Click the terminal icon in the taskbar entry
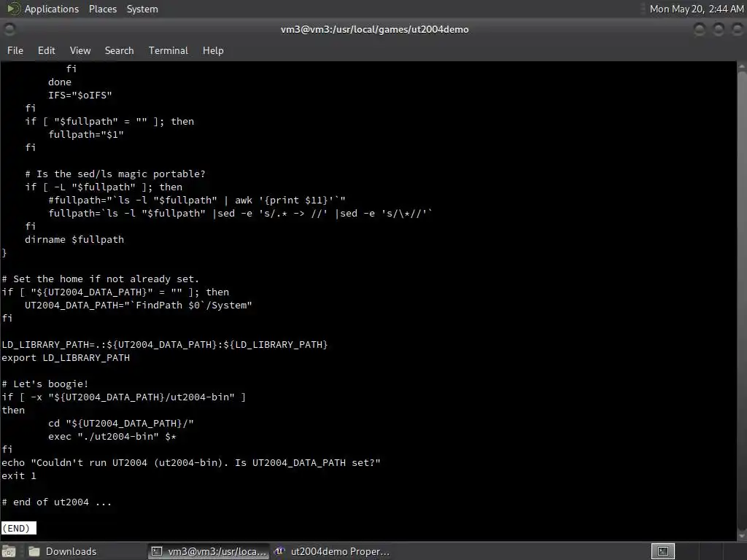Viewport: 747px width, 560px height. click(x=156, y=551)
